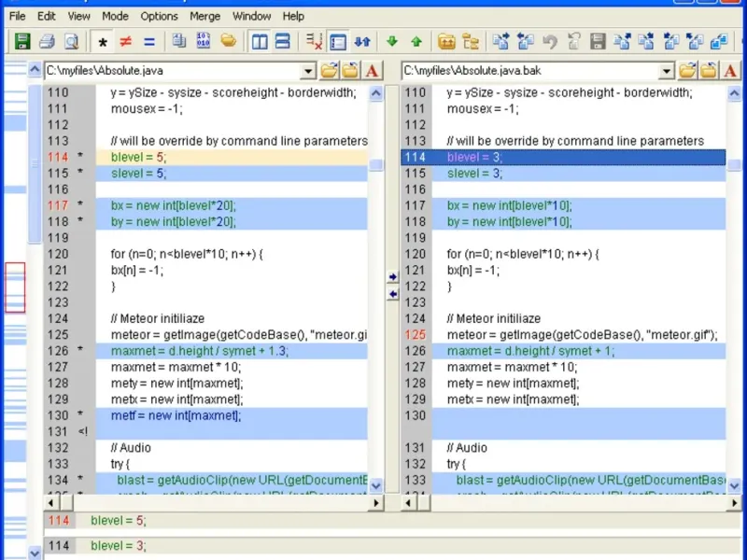
Task: Toggle 'show only differences' red not-equal button
Action: pyautogui.click(x=125, y=41)
